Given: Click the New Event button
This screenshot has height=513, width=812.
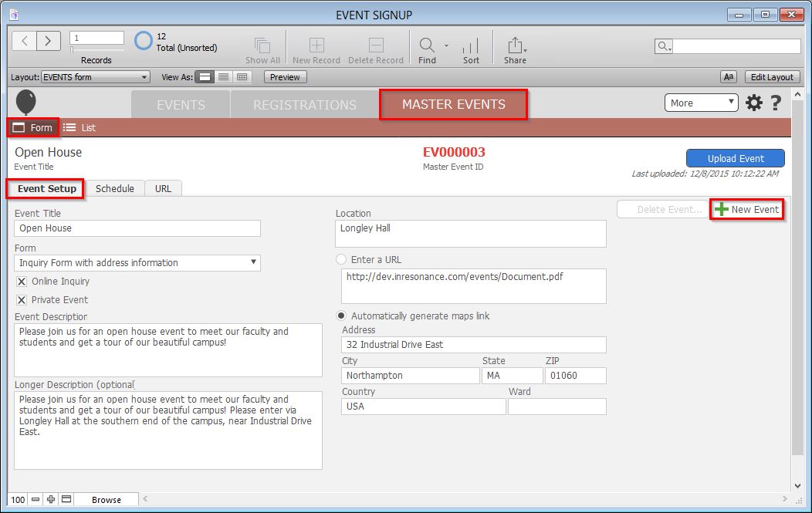Looking at the screenshot, I should 746,209.
